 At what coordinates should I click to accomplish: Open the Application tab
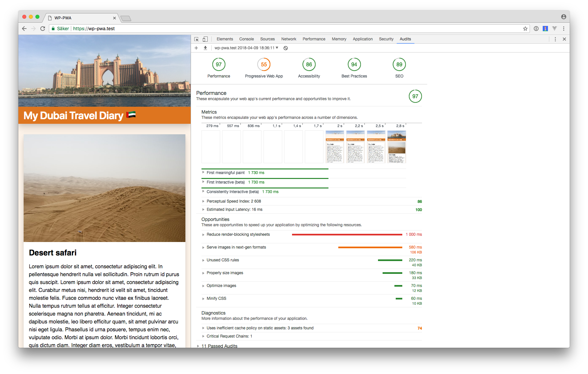363,39
